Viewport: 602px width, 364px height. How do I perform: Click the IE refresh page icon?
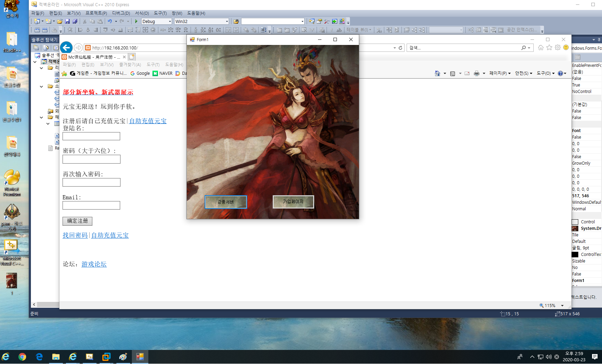tap(400, 48)
